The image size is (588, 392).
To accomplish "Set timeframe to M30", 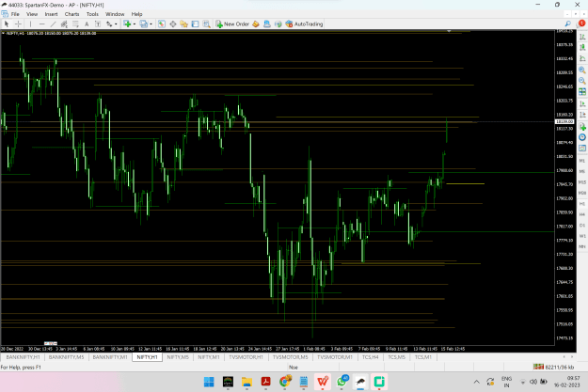I will pyautogui.click(x=582, y=193).
